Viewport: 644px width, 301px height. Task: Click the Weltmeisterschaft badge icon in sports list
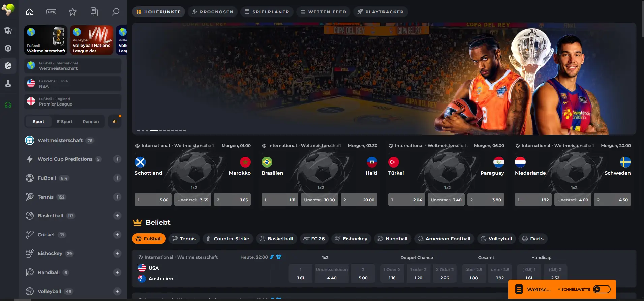click(x=30, y=140)
